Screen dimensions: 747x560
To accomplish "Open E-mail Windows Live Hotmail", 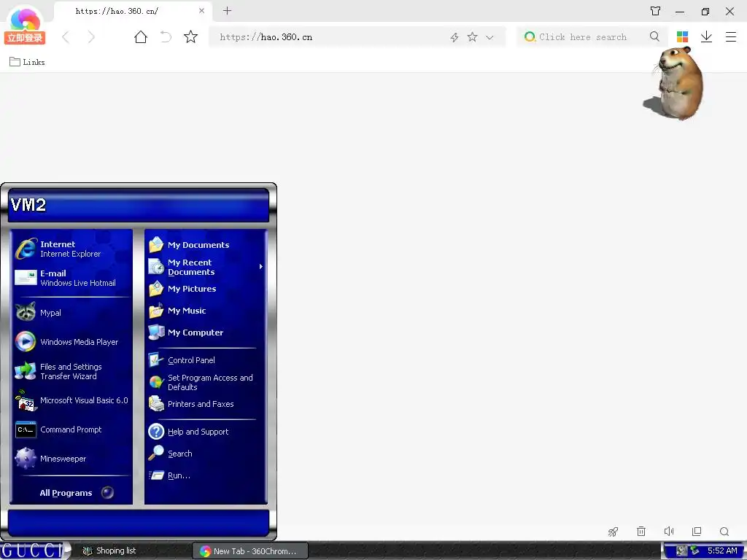I will [x=71, y=278].
